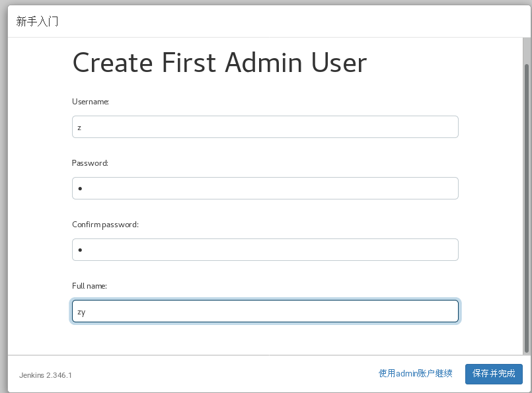532x393 pixels.
Task: Focus the Full name input field
Action: coord(264,311)
